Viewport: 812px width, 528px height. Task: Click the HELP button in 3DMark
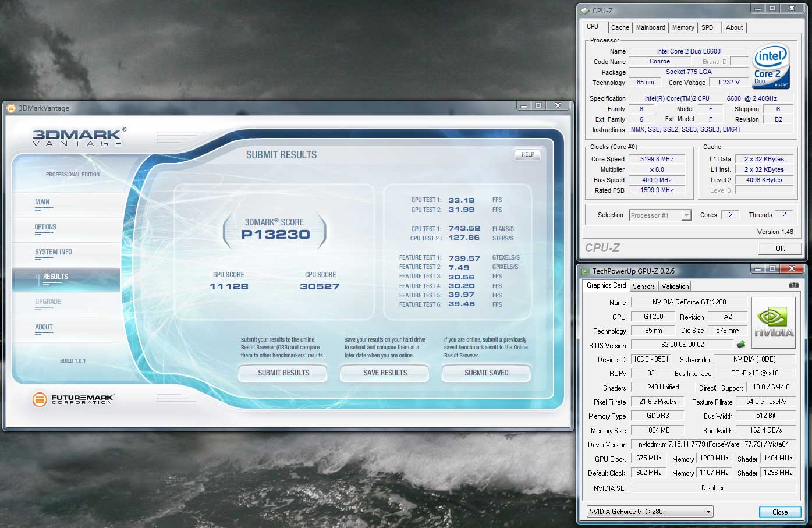point(527,155)
